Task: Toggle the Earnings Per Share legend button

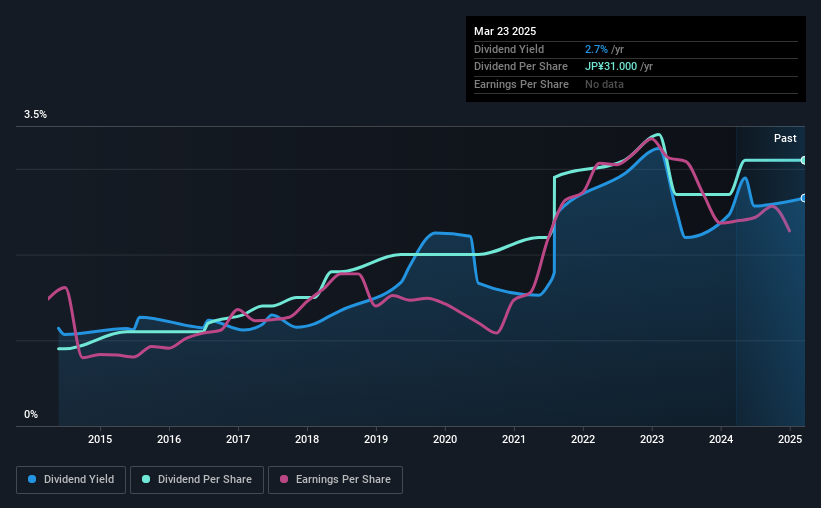Action: tap(336, 480)
